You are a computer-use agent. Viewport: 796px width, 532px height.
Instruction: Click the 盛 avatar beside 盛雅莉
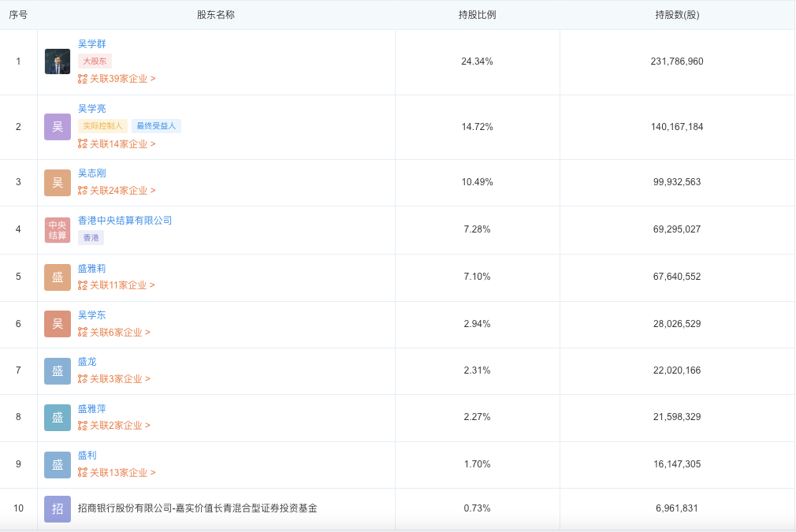coord(58,277)
